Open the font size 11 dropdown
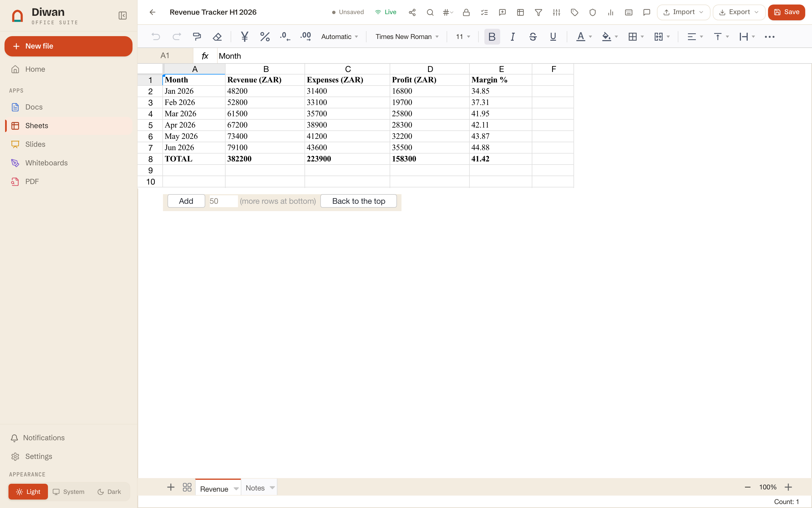The height and width of the screenshot is (508, 812). (463, 37)
